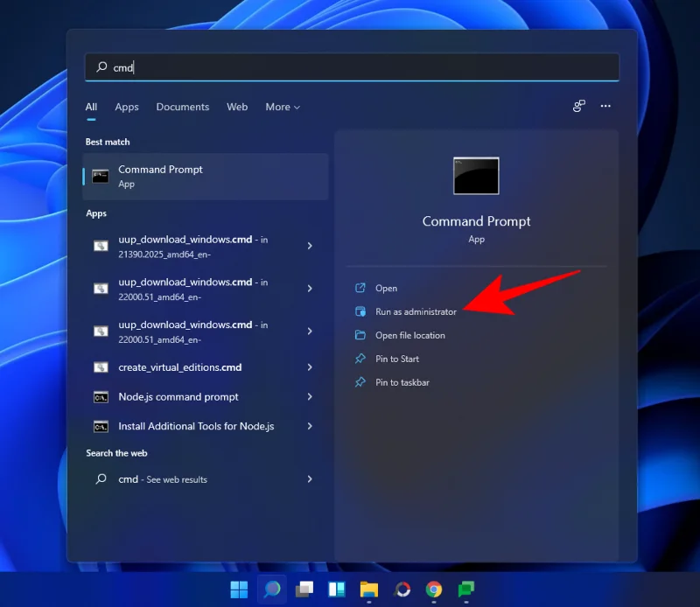Expand Install Additional Tools for Node.js
The height and width of the screenshot is (607, 700).
click(310, 426)
